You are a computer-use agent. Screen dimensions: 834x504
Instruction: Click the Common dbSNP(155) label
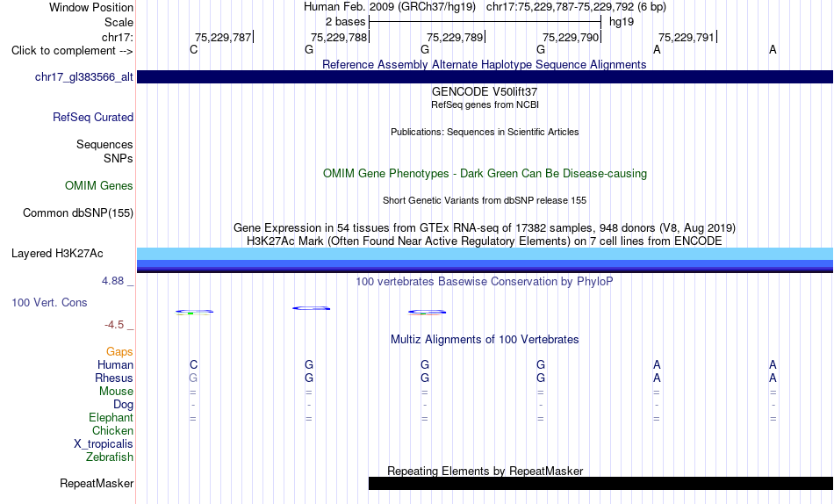77,212
